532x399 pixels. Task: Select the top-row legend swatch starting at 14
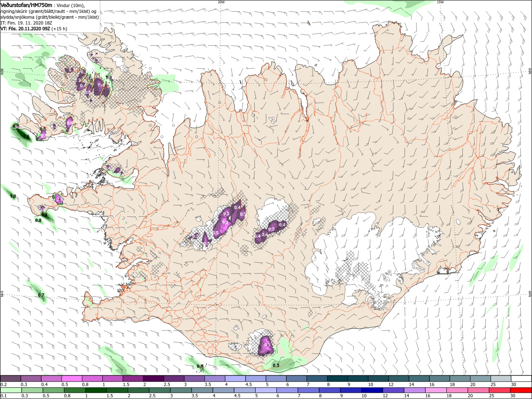(419, 379)
